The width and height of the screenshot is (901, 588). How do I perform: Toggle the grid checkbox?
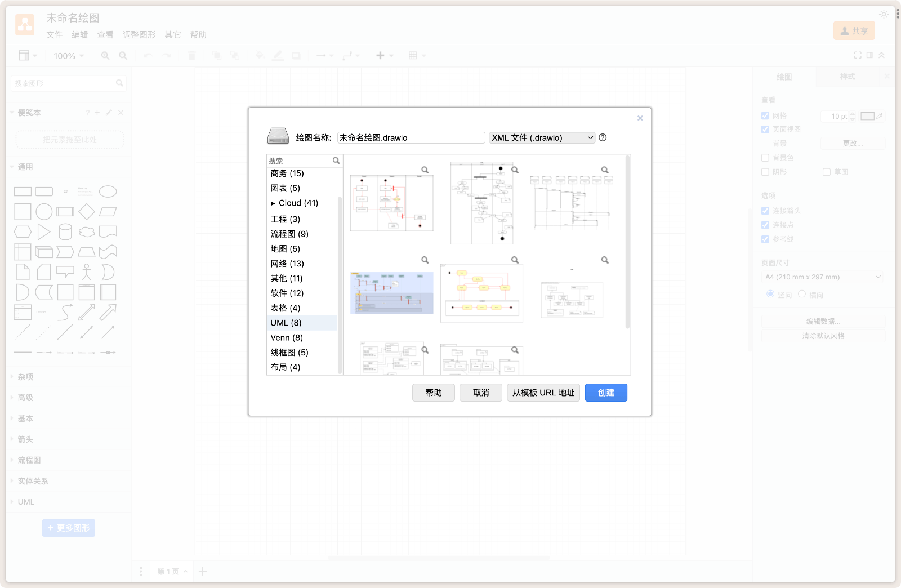(765, 115)
